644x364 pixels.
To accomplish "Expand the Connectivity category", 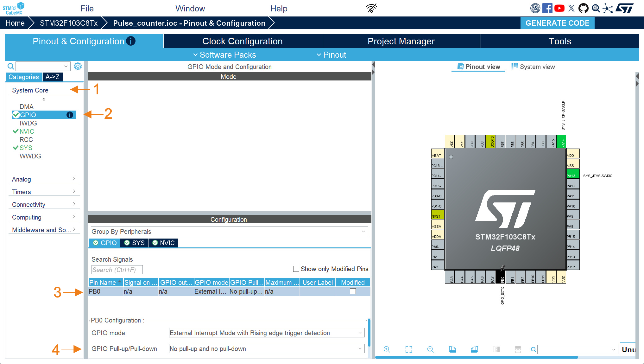I will click(x=44, y=204).
